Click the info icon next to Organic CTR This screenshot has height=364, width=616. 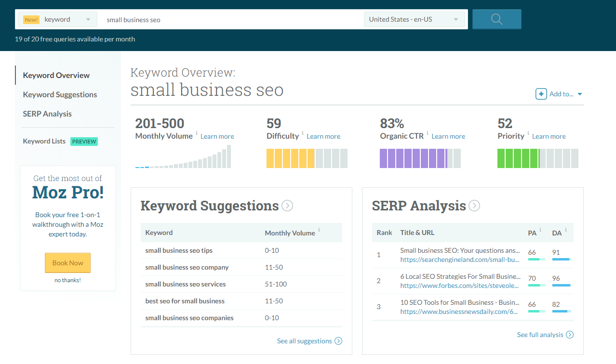point(428,134)
